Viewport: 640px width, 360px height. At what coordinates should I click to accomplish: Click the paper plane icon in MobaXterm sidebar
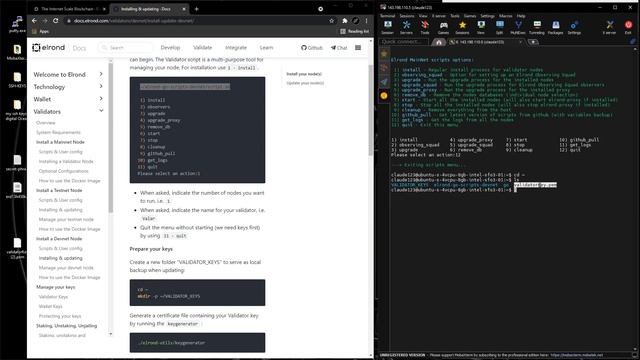384,82
